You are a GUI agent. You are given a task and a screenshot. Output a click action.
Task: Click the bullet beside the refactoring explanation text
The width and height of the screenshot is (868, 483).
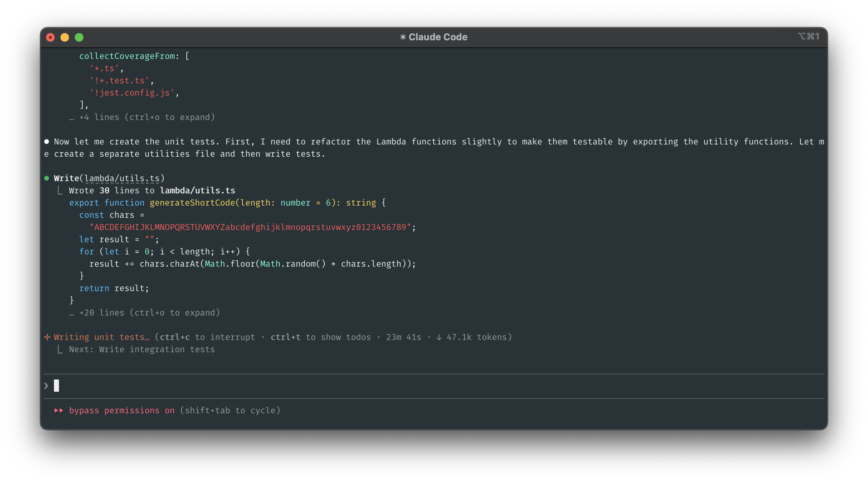tap(46, 141)
